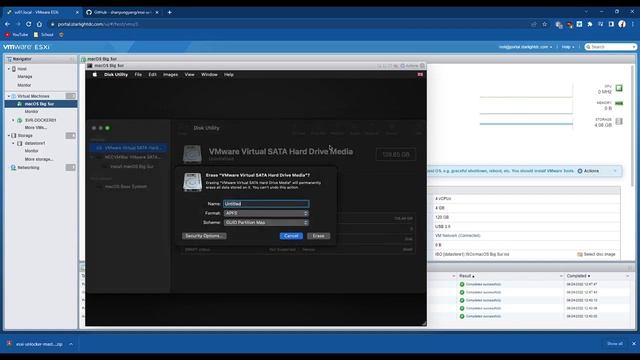640x360 pixels.
Task: Open the Disk Utility application menu
Action: tap(116, 75)
